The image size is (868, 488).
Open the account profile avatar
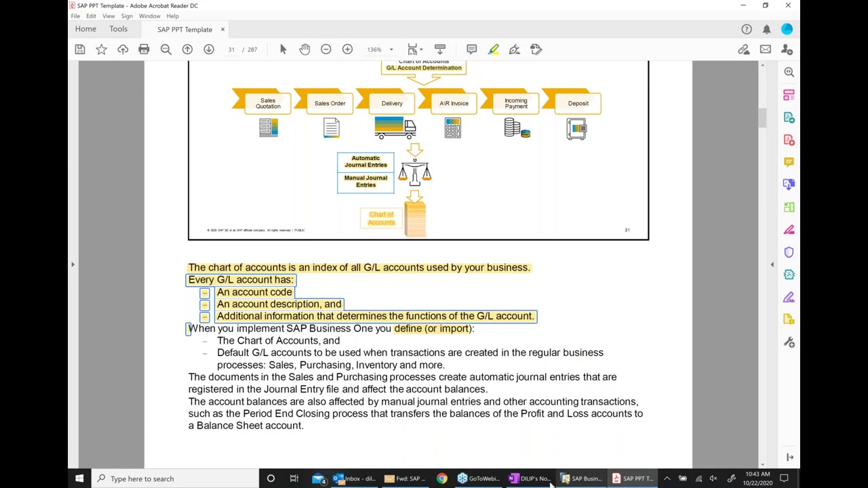[787, 29]
